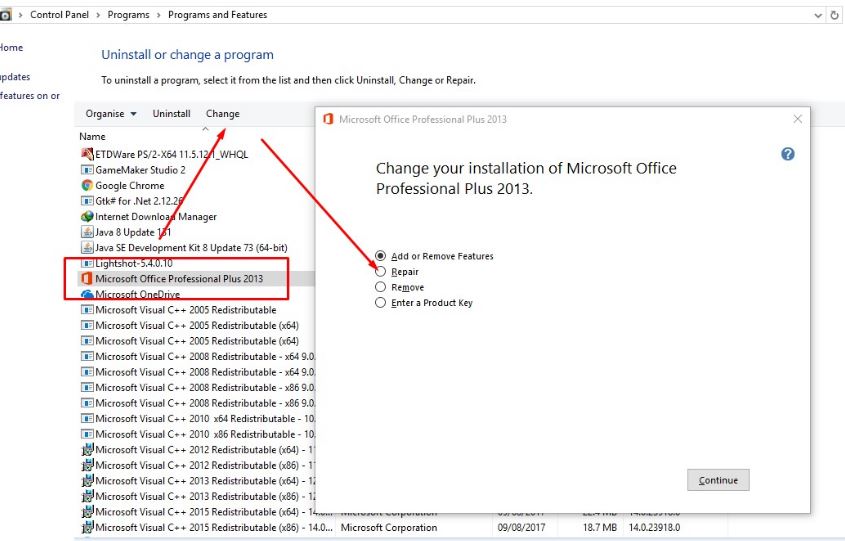
Task: Click the Google Chrome icon in list
Action: coord(87,185)
